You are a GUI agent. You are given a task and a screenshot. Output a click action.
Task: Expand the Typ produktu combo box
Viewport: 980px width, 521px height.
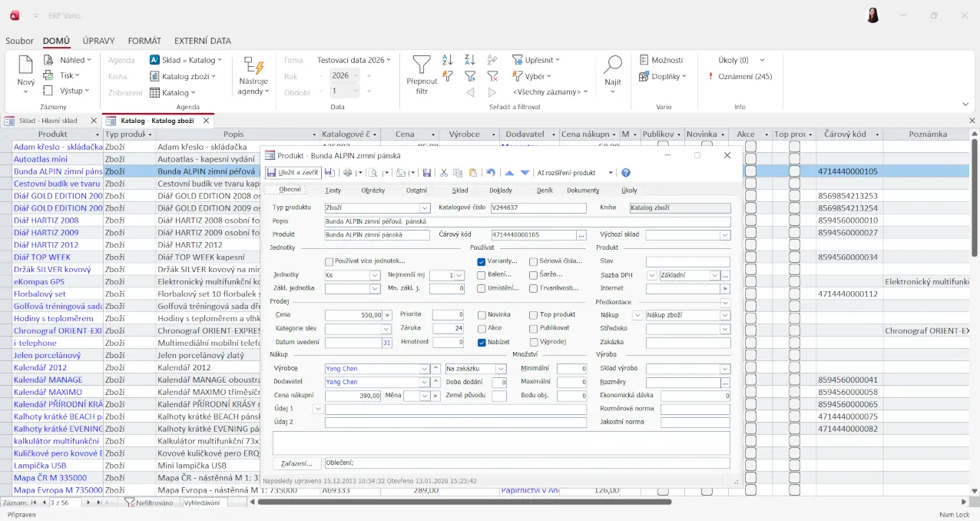pyautogui.click(x=425, y=208)
